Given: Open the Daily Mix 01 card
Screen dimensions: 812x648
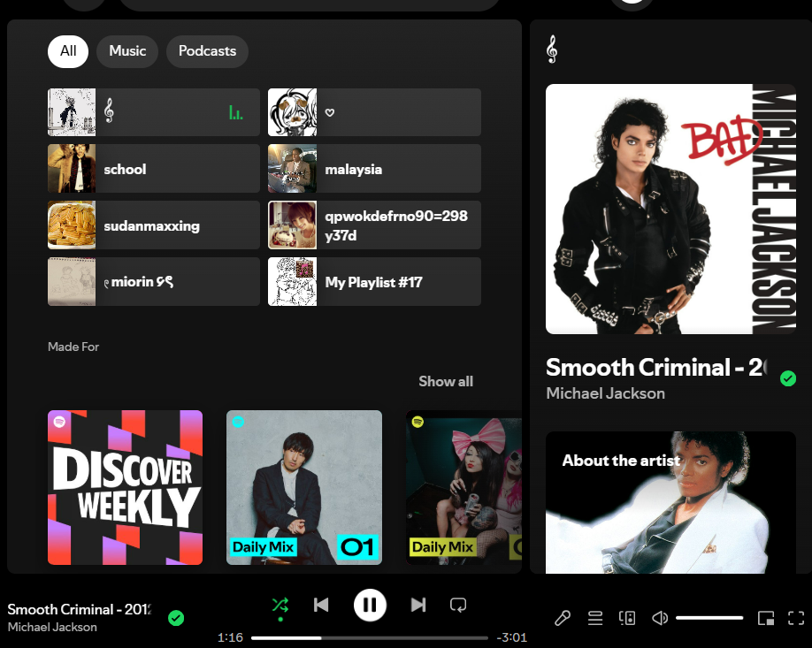Looking at the screenshot, I should tap(304, 488).
